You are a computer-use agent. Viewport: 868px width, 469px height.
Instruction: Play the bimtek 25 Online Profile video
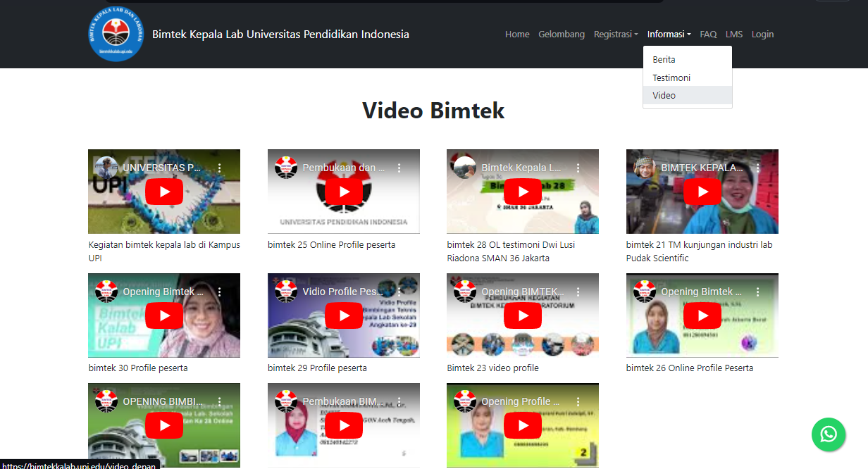(x=344, y=192)
